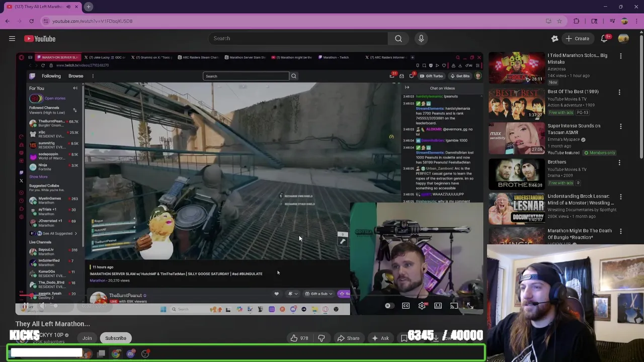Toggle closed captions in the player
The height and width of the screenshot is (362, 644).
(406, 306)
